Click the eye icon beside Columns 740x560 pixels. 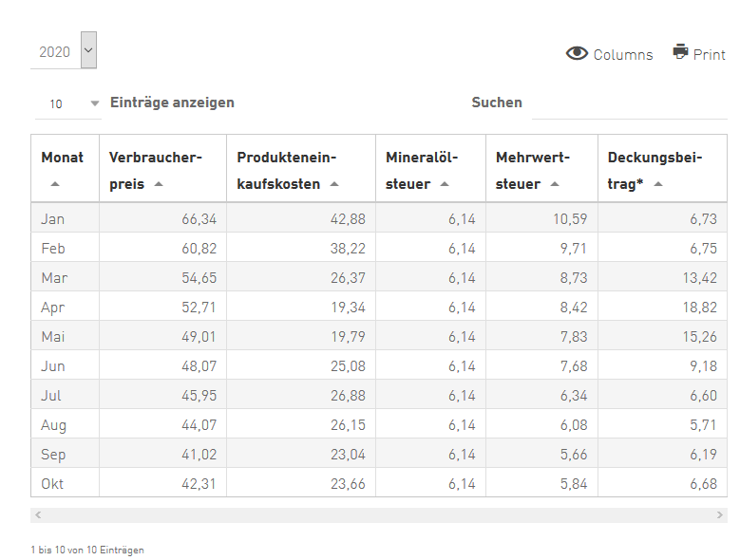[x=577, y=53]
